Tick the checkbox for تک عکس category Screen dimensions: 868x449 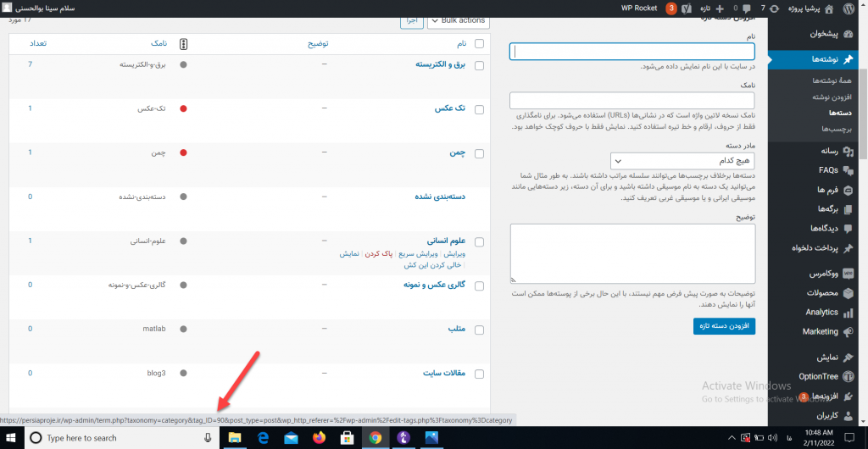[x=479, y=109]
